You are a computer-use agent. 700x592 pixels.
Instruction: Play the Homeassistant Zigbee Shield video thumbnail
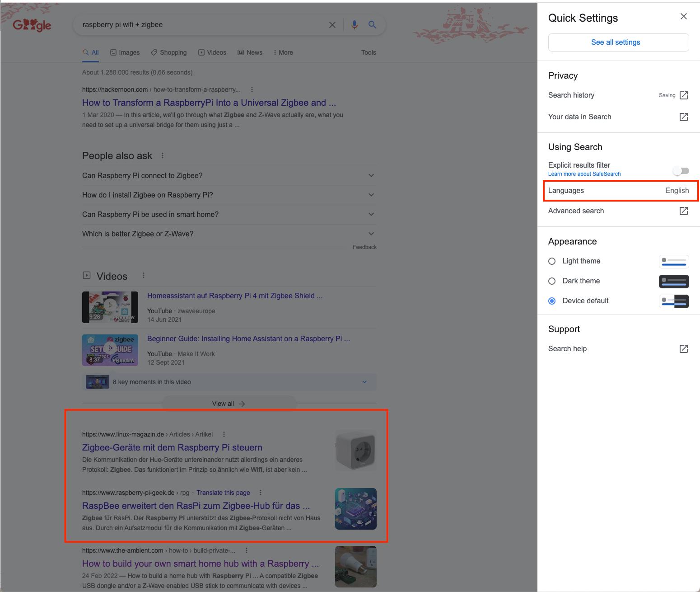coord(110,307)
